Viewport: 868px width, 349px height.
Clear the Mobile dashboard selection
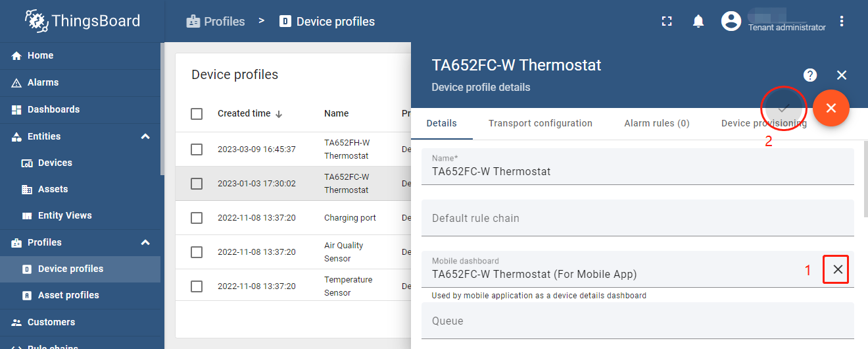coord(836,269)
